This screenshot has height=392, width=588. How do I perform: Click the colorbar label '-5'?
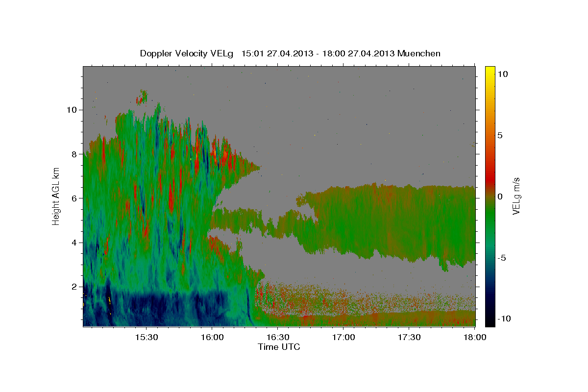[x=501, y=258]
